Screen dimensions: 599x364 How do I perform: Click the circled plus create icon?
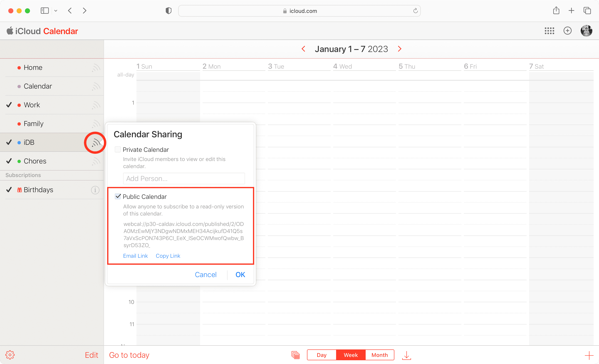[x=567, y=31]
